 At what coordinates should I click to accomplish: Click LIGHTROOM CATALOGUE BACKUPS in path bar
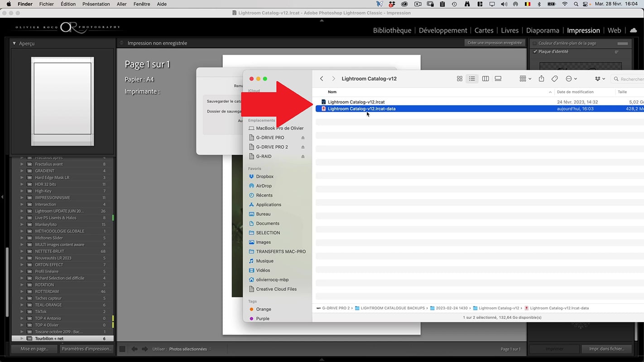[x=393, y=308]
